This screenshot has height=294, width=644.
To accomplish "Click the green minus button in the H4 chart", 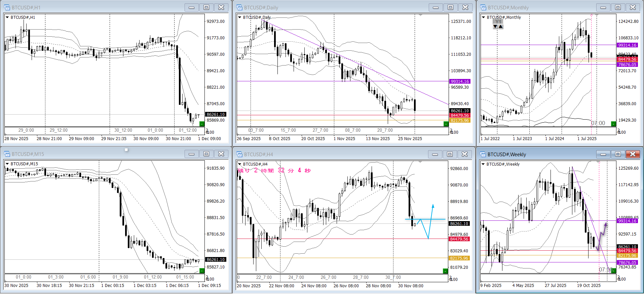I will point(445,271).
